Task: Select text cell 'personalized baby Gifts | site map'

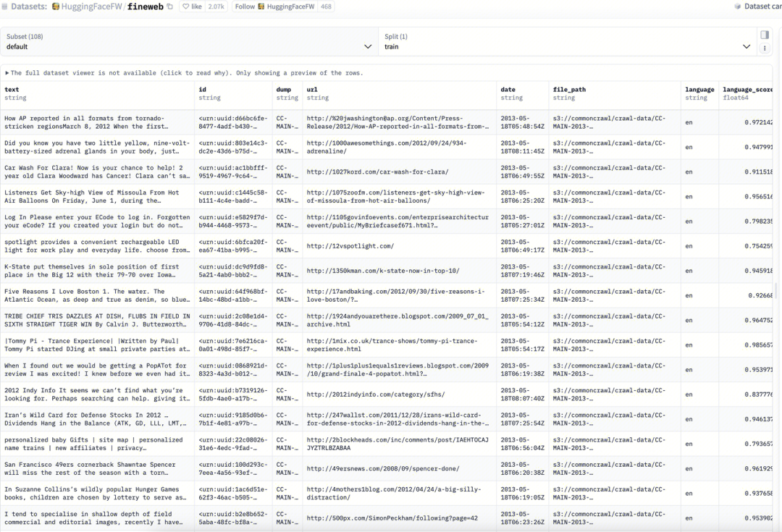Action: (97, 444)
